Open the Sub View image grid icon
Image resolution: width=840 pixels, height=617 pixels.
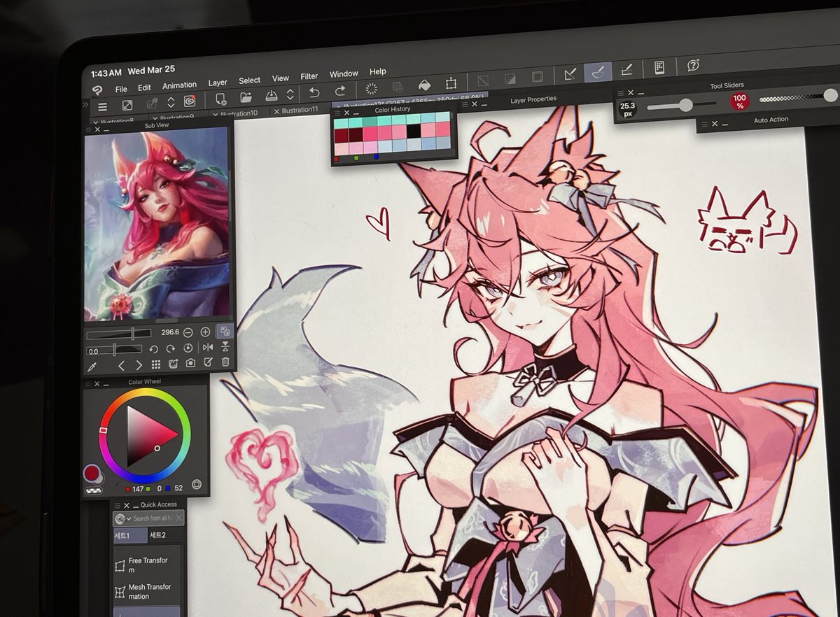(156, 364)
